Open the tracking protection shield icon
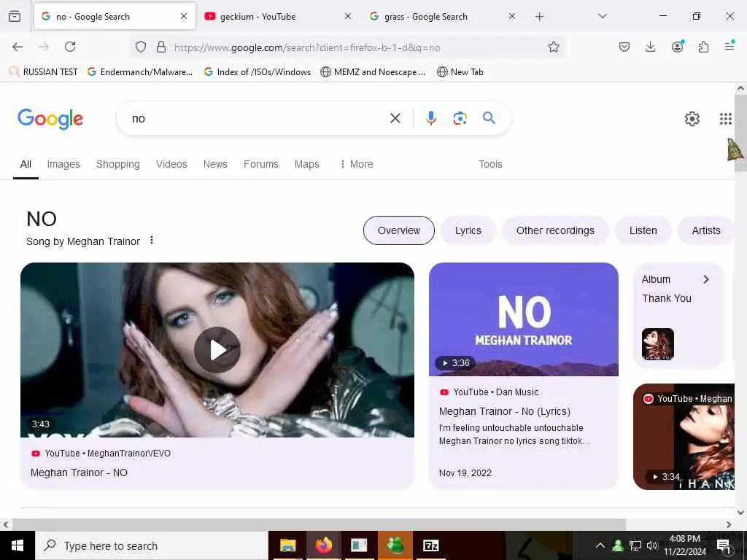747x560 pixels. point(141,47)
